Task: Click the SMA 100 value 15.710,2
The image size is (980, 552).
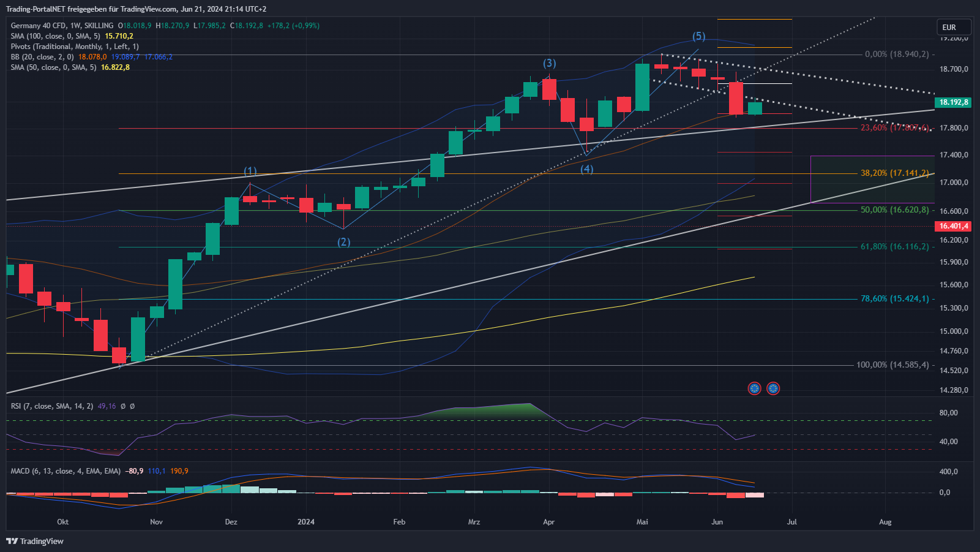Action: click(x=119, y=36)
